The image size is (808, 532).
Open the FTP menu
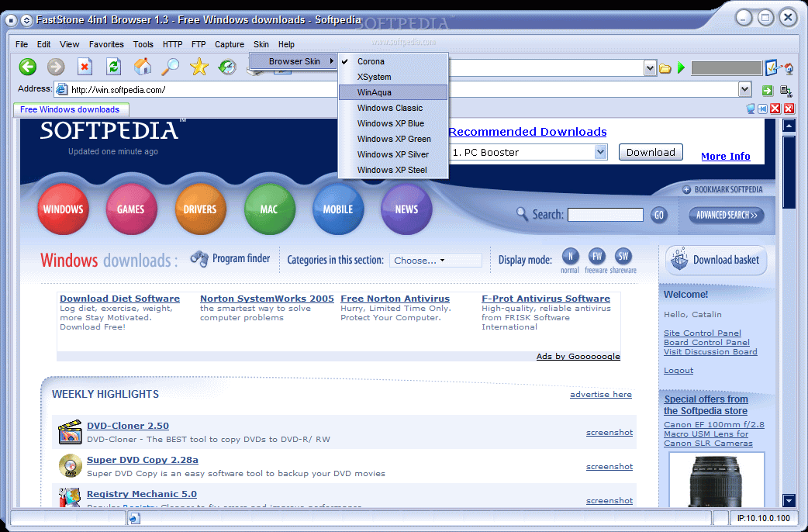point(199,44)
